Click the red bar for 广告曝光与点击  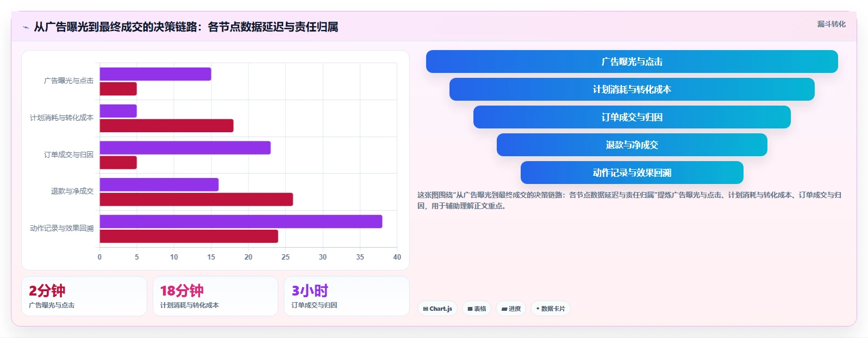118,89
